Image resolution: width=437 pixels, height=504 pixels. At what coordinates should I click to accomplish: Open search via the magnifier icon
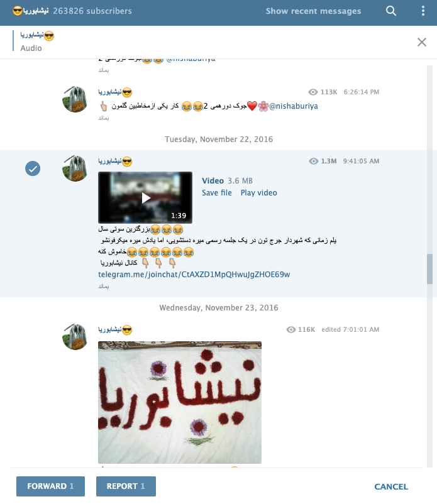tap(390, 11)
